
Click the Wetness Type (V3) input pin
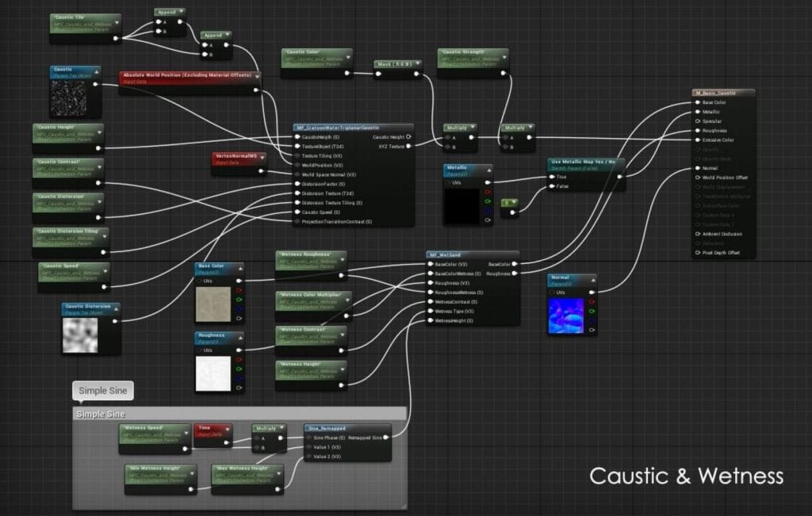click(430, 312)
